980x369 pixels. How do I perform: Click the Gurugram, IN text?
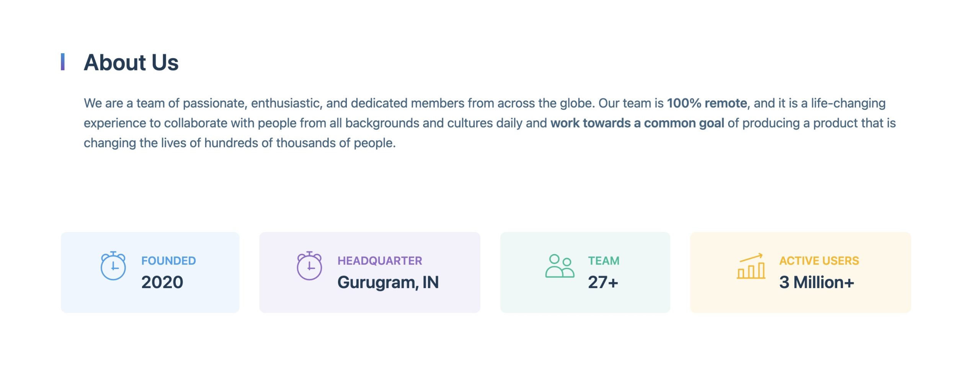click(388, 282)
